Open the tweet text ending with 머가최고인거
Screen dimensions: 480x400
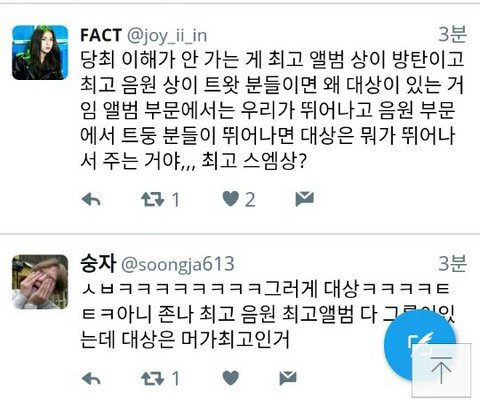click(268, 314)
